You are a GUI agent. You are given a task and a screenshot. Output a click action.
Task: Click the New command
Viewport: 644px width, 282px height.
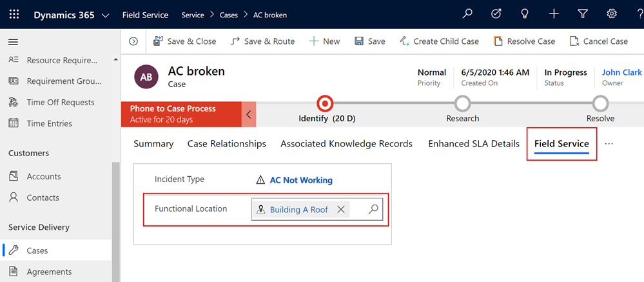[x=324, y=41]
